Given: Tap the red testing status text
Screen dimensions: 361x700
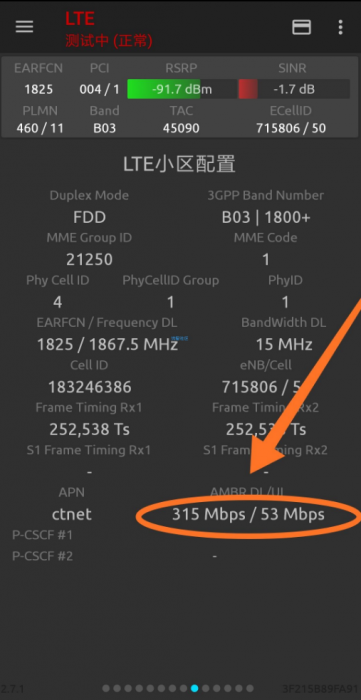Looking at the screenshot, I should (109, 41).
